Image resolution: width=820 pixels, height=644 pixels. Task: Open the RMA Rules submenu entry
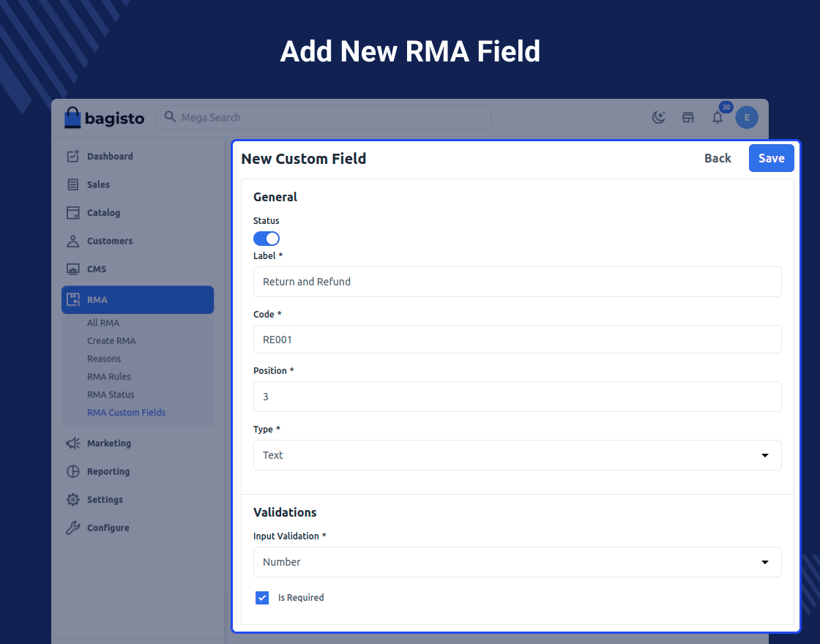click(x=109, y=377)
